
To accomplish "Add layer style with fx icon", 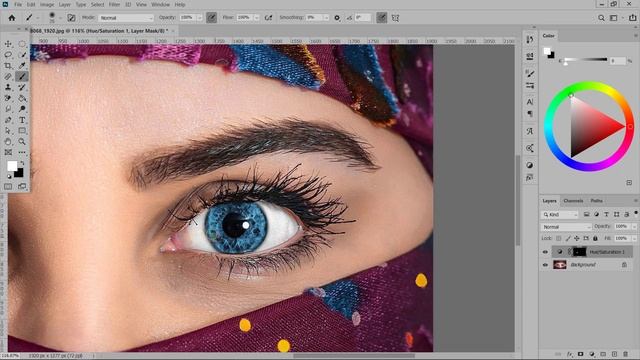I will [569, 354].
